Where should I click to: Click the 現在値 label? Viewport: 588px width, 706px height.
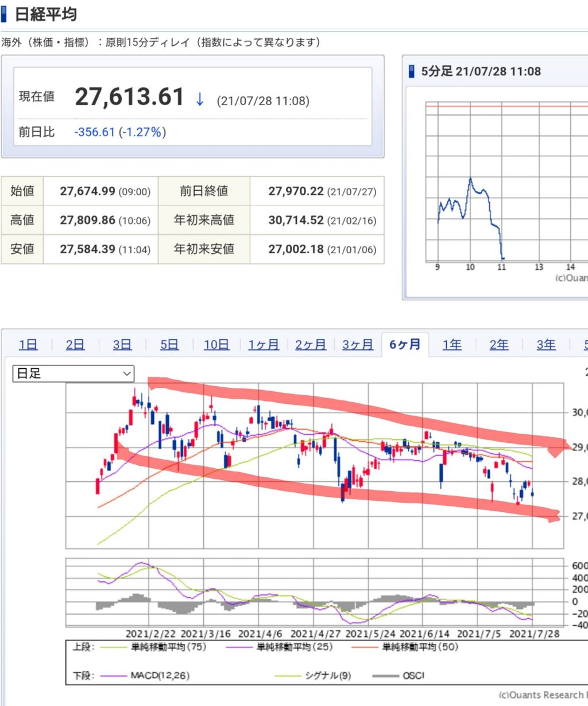click(37, 97)
